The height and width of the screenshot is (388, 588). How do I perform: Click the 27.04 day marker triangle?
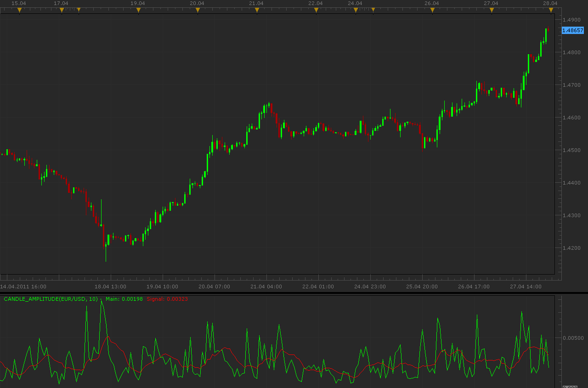[x=492, y=10]
